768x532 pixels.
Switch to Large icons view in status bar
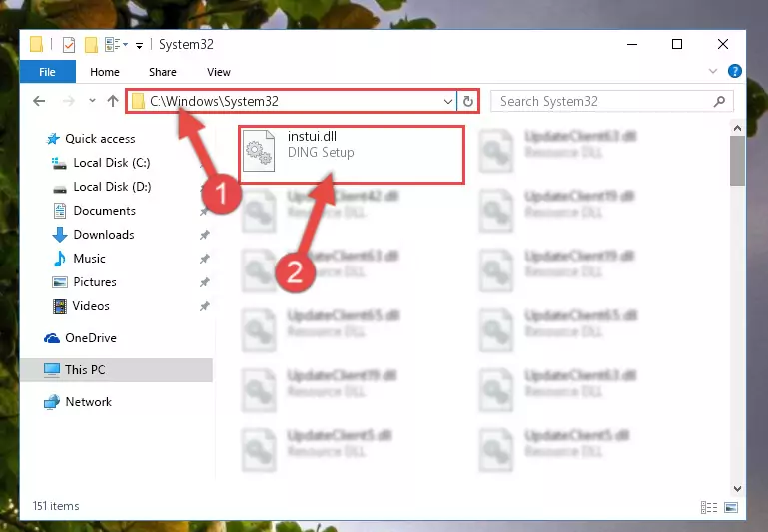[x=731, y=507]
